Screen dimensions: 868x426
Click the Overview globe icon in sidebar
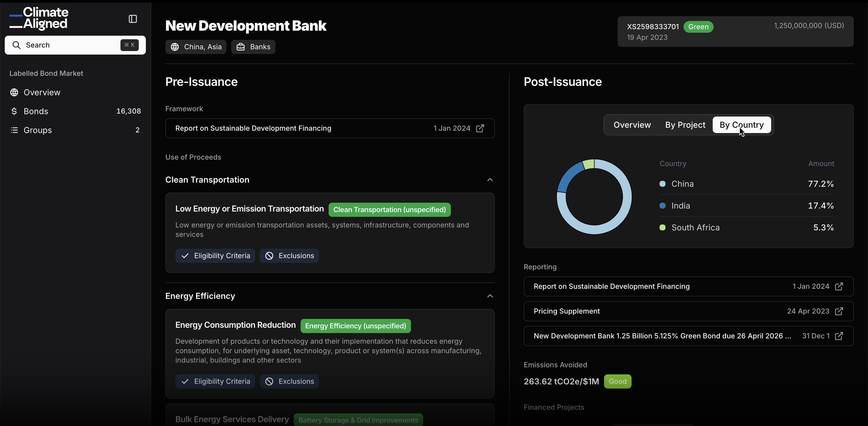coord(14,92)
